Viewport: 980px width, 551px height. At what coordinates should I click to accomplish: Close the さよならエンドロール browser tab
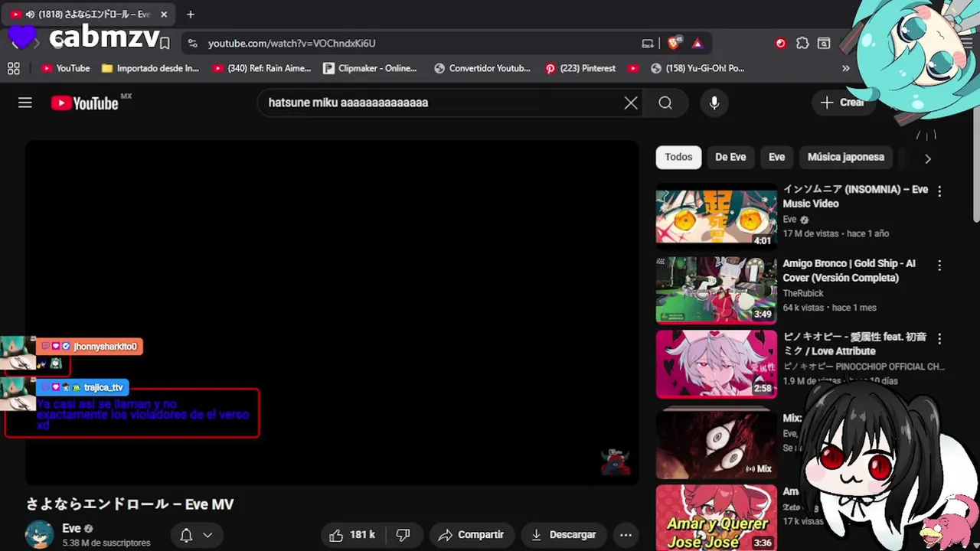coord(164,15)
